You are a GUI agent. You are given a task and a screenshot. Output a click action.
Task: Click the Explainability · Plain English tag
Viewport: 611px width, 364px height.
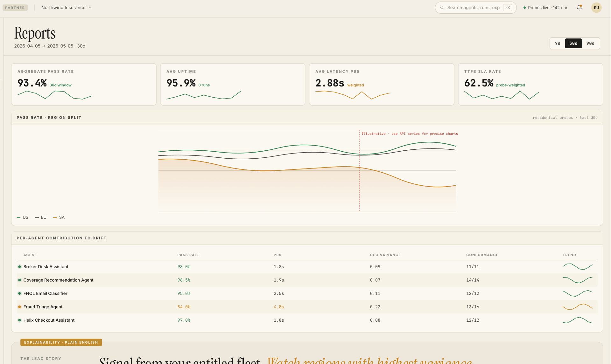[x=61, y=342]
